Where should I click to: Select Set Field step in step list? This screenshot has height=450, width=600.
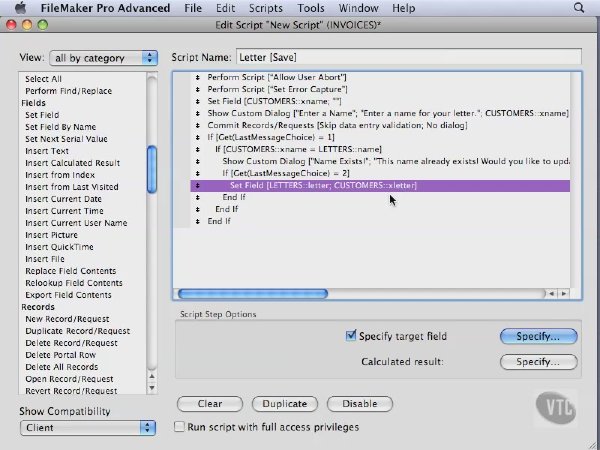coord(42,115)
